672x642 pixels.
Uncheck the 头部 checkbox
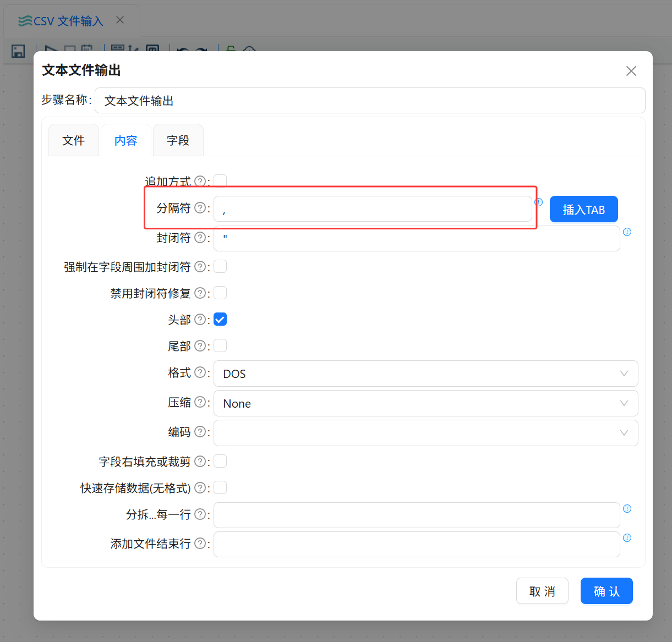(x=220, y=319)
